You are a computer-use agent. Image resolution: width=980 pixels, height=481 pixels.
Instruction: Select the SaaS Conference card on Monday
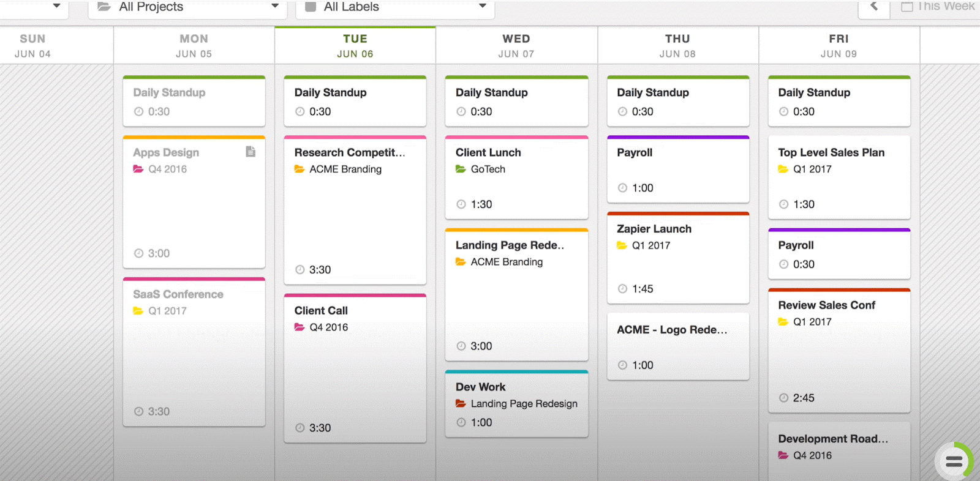(x=194, y=353)
